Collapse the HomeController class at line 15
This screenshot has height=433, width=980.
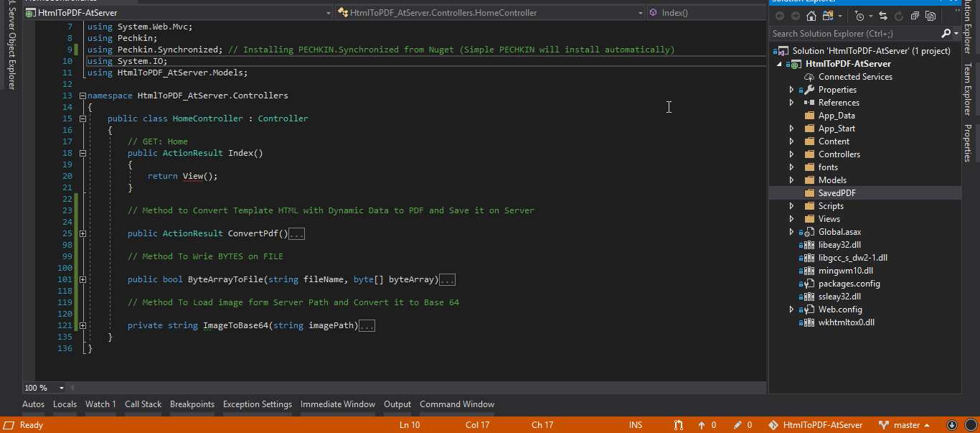[83, 118]
